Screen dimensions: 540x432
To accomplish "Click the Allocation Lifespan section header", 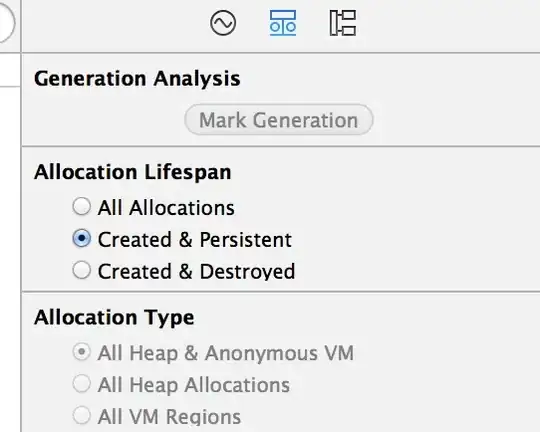I will pyautogui.click(x=133, y=172).
